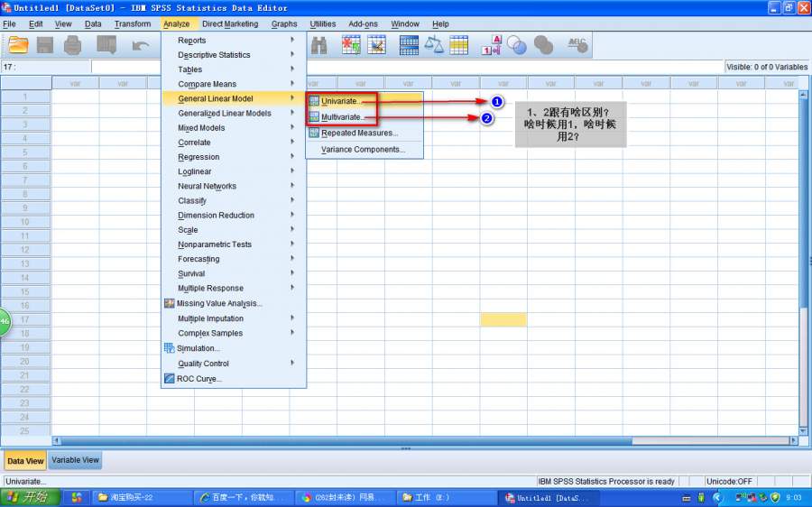Select Quality Control menu entry
This screenshot has height=507, width=812.
click(234, 364)
